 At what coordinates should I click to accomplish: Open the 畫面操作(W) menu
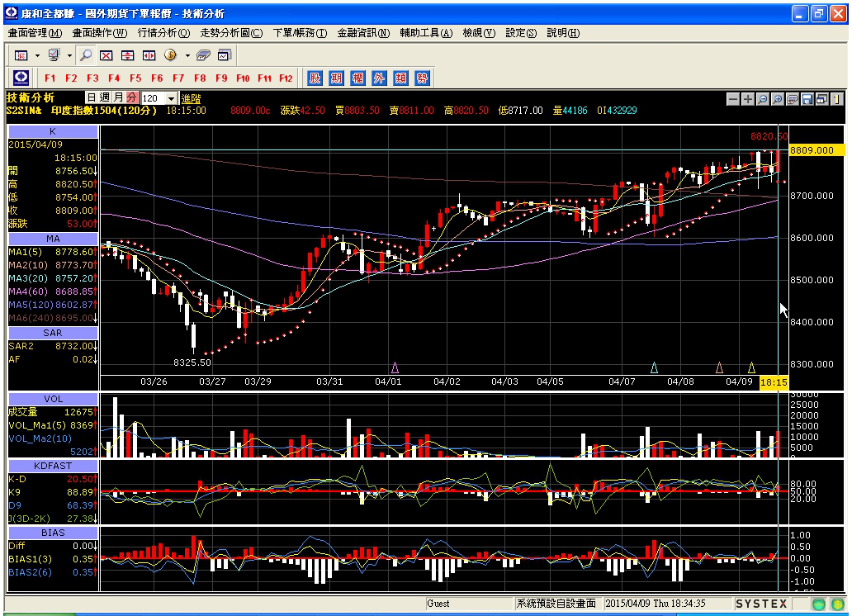(100, 33)
